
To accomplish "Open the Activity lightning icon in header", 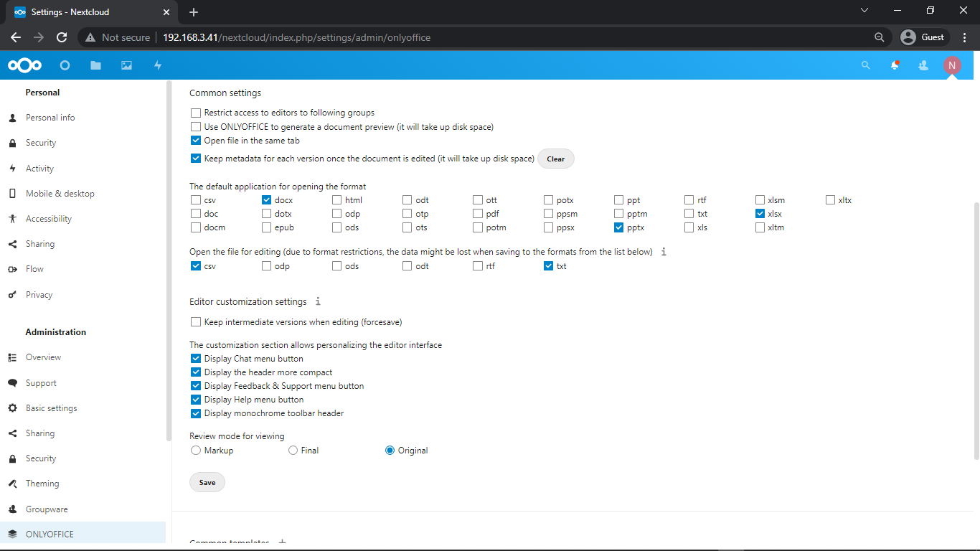I will tap(158, 65).
